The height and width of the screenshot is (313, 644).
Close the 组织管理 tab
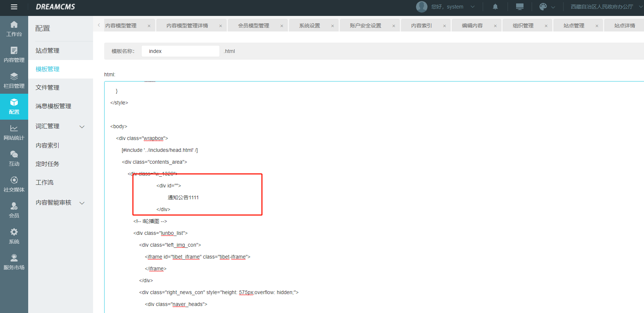tap(546, 26)
